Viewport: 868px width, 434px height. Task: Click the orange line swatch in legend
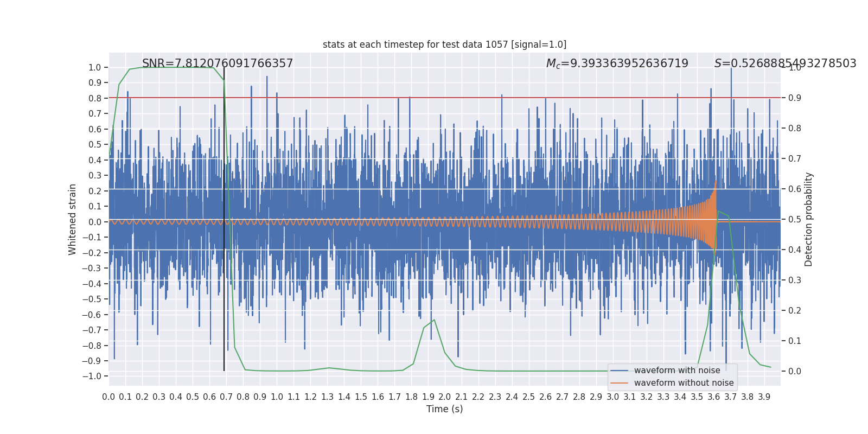tap(619, 383)
